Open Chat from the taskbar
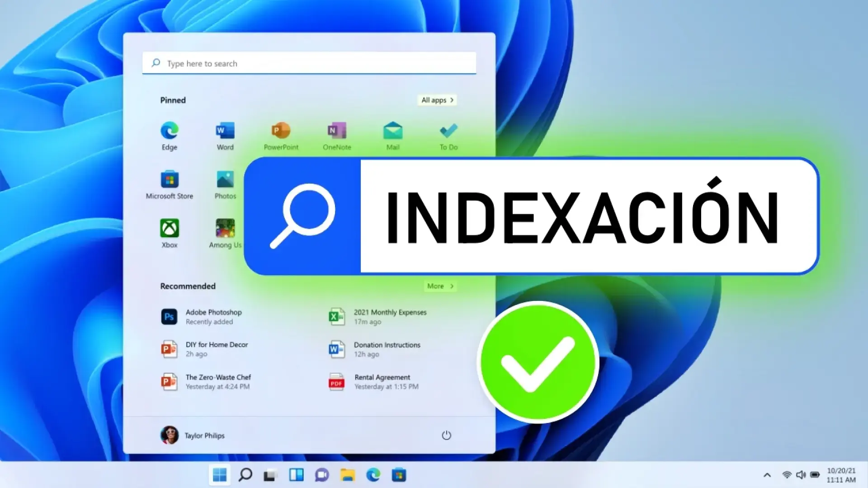The image size is (868, 488). pyautogui.click(x=322, y=475)
